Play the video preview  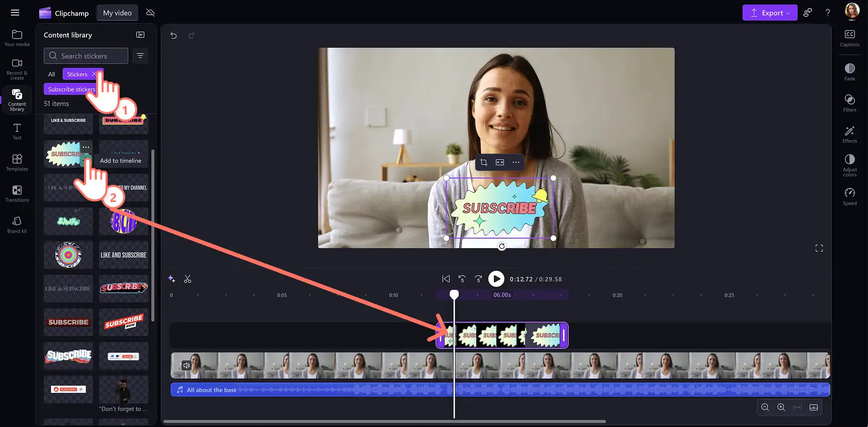(x=496, y=279)
